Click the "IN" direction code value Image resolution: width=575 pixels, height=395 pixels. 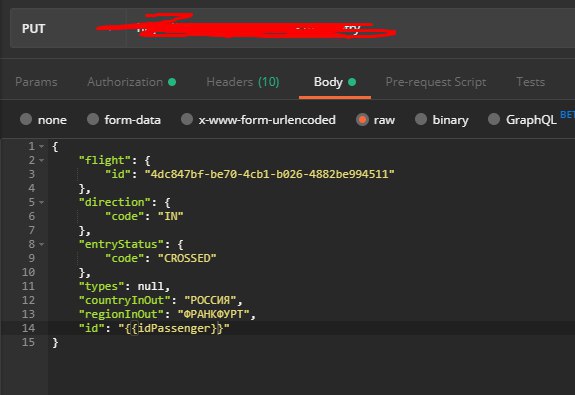(171, 216)
